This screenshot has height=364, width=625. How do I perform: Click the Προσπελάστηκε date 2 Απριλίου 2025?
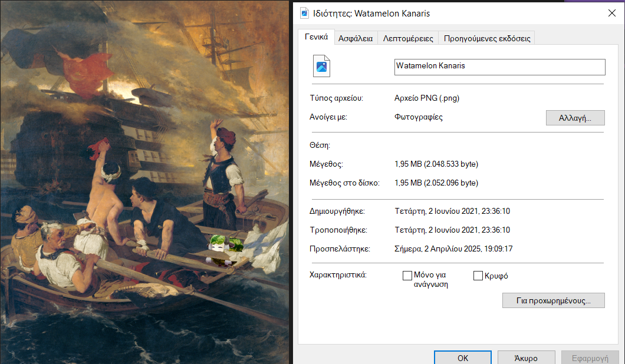453,249
